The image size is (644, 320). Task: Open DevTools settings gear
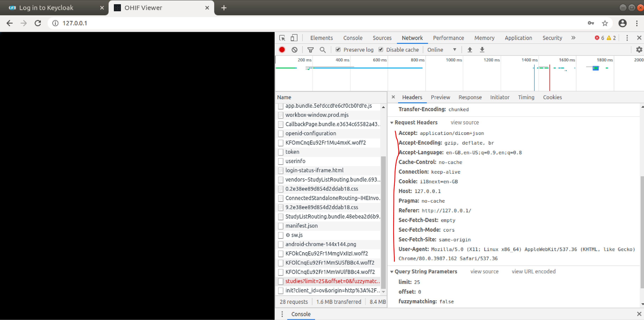pos(639,49)
